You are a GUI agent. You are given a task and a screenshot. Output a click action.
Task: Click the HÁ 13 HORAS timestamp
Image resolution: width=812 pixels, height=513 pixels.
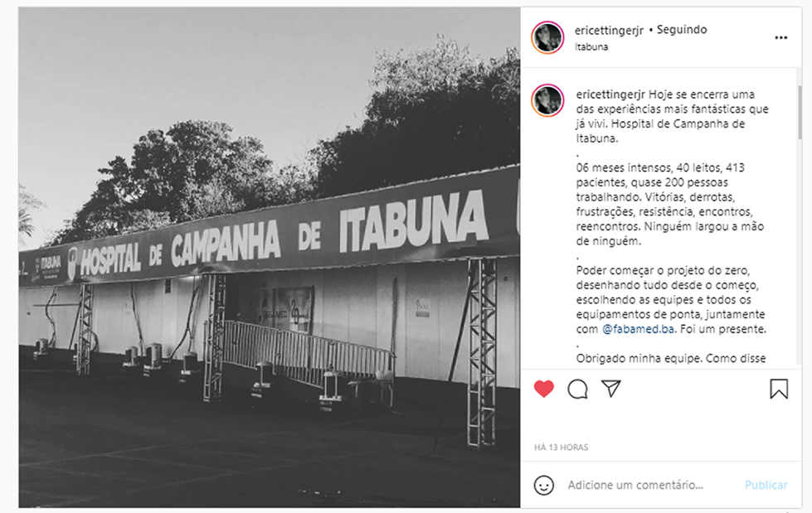[562, 448]
